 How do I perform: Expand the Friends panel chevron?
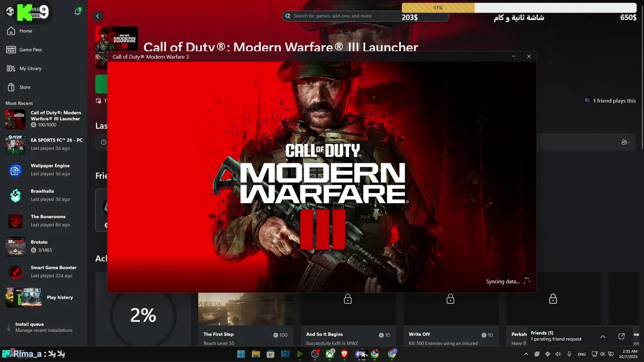603,336
